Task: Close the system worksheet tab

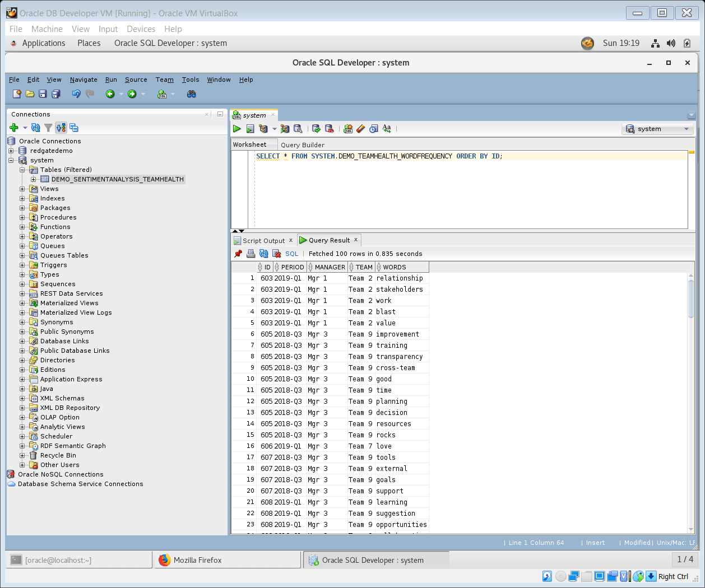Action: pos(273,115)
